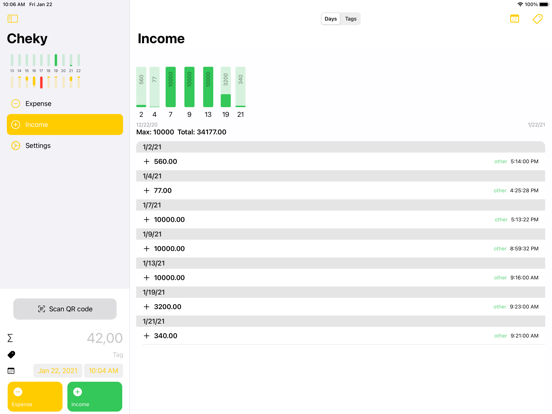Viewport: 552px width, 414px height.
Task: Click plus icon of 1/13/21 10000.00 entry
Action: pyautogui.click(x=146, y=278)
